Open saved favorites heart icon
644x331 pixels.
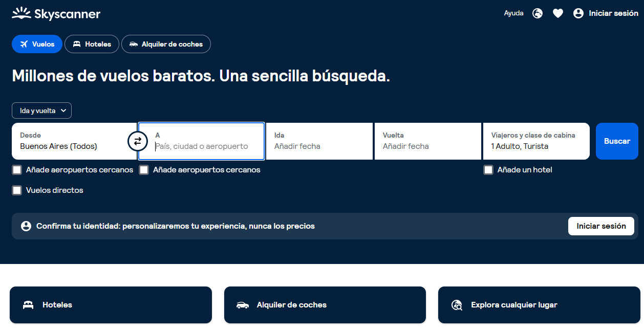point(558,13)
